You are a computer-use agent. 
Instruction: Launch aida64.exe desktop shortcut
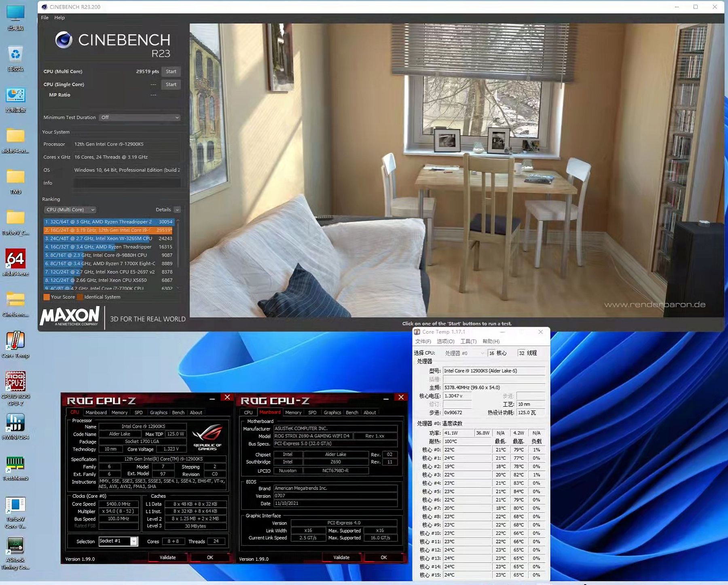(15, 263)
